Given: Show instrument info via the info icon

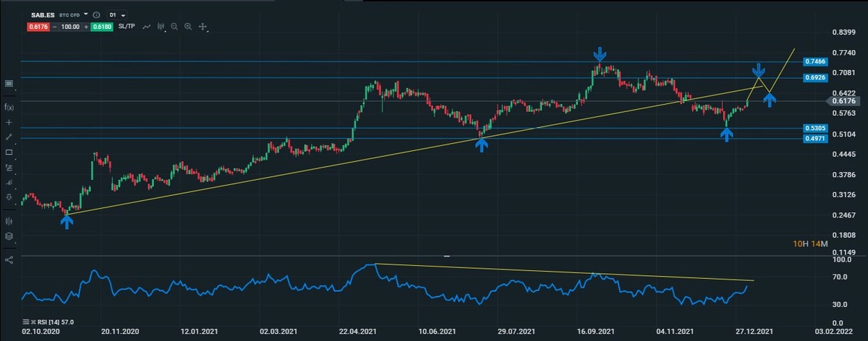Looking at the screenshot, I should (x=97, y=14).
